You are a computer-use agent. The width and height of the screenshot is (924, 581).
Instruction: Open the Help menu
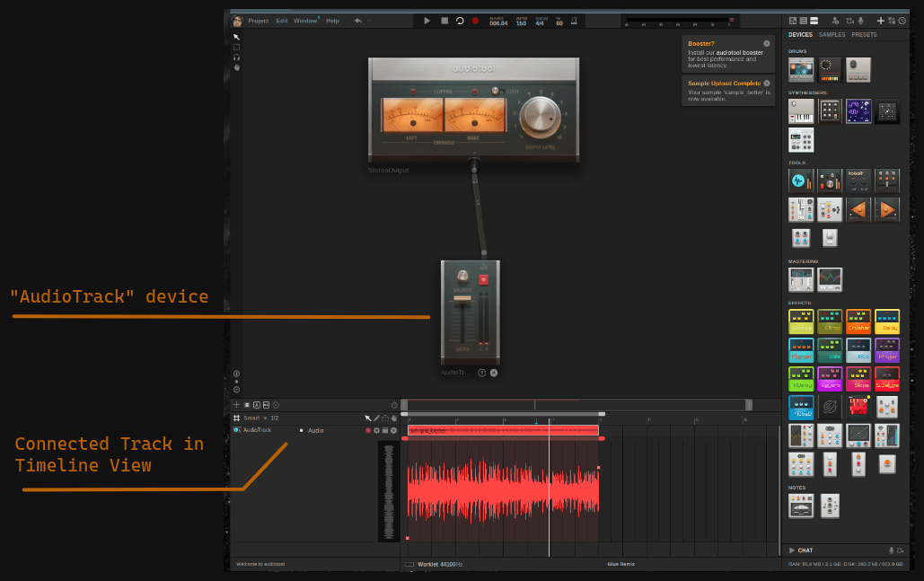332,21
